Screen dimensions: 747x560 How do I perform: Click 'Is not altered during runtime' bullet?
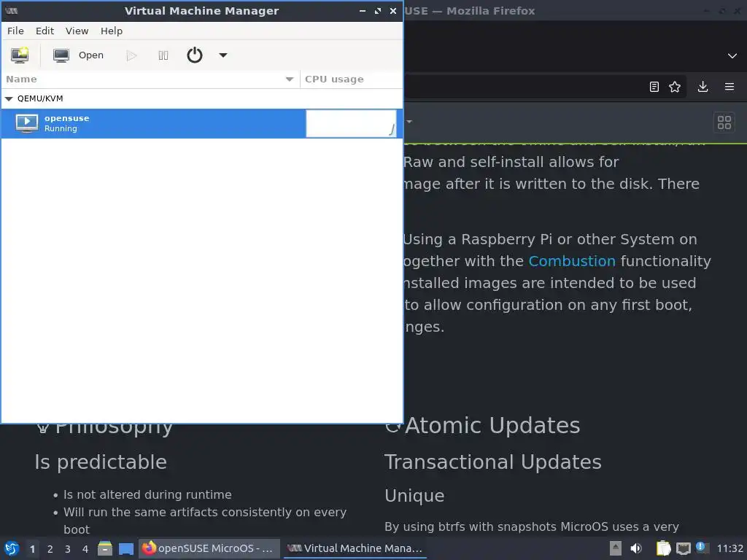tap(147, 495)
